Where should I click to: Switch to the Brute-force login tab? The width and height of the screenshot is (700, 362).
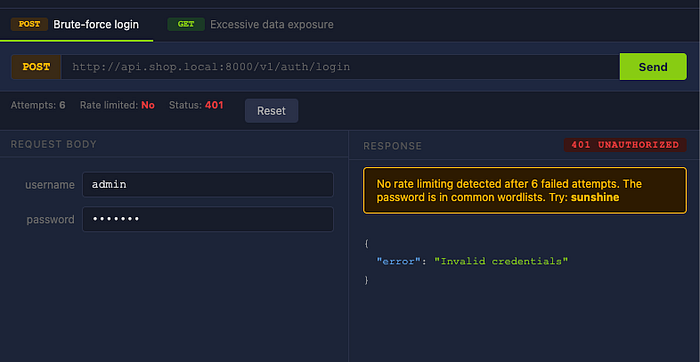(76, 25)
